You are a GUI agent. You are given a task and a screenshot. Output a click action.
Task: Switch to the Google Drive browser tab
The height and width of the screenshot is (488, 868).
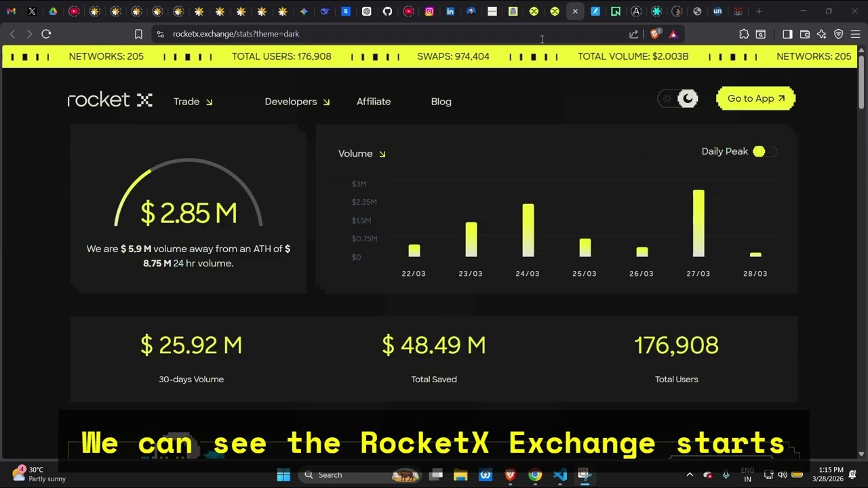[x=53, y=12]
